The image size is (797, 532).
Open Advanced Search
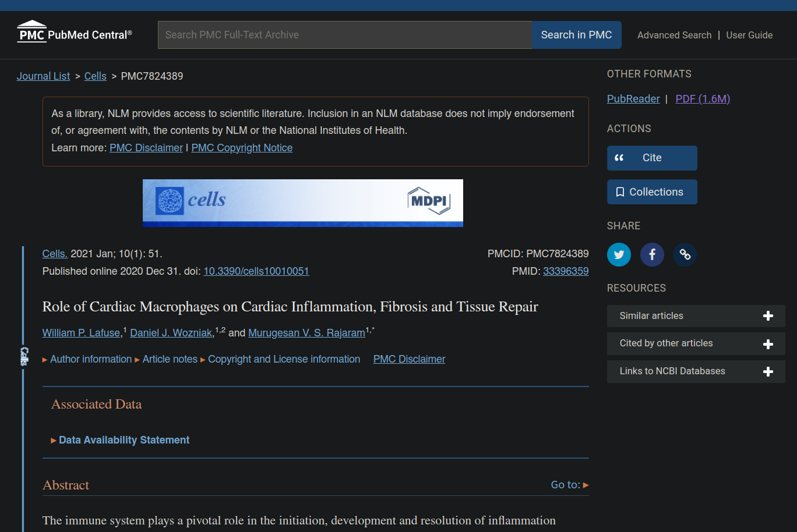coord(674,35)
